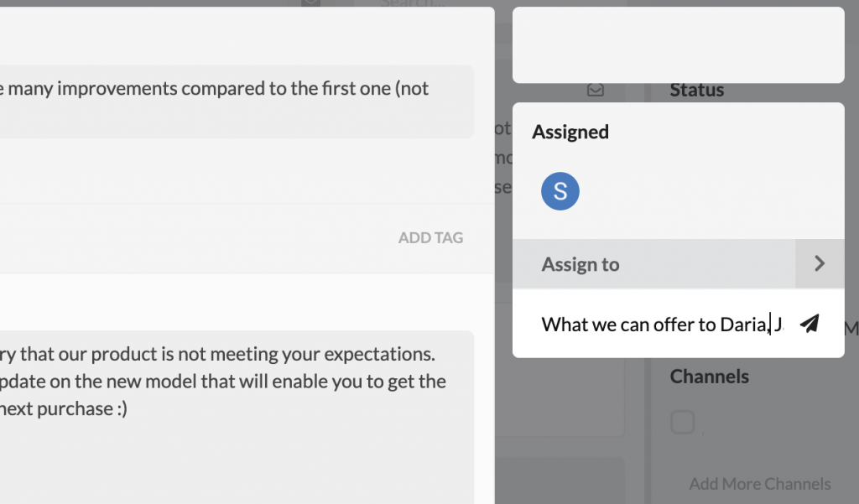Open the Channels section heading

click(x=710, y=377)
